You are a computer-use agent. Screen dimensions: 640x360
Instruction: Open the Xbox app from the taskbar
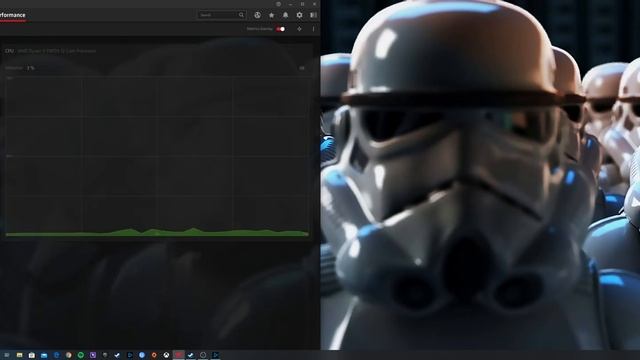pyautogui.click(x=166, y=355)
